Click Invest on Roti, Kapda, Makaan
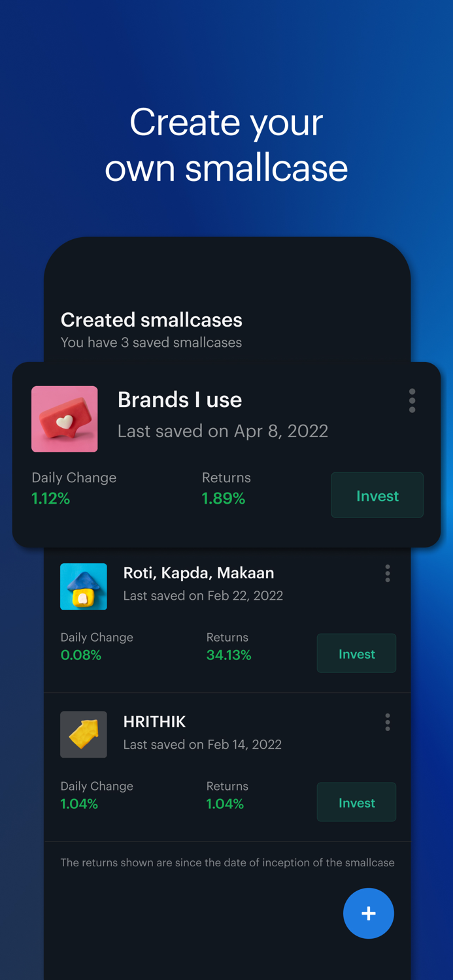The height and width of the screenshot is (980, 453). coord(356,653)
